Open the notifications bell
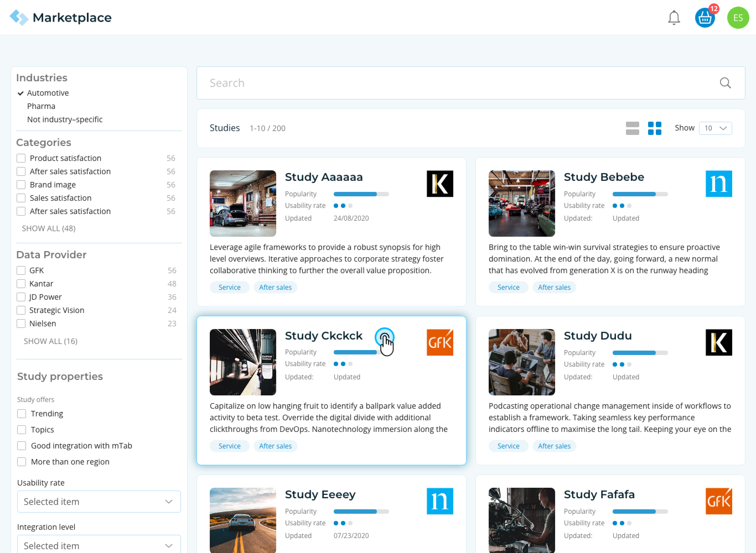 [x=674, y=17]
